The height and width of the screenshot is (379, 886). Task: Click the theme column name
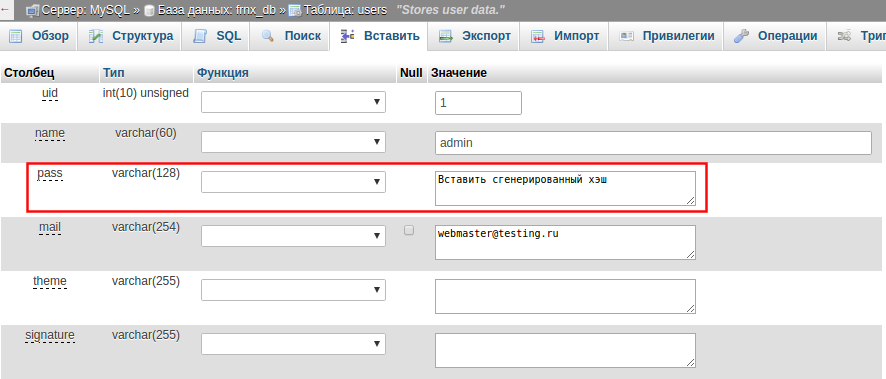(50, 281)
